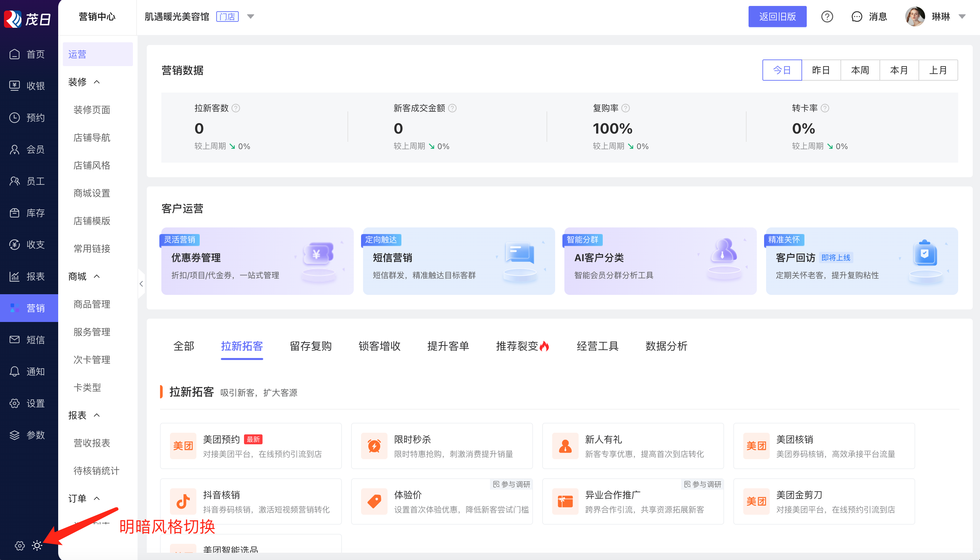980x560 pixels.
Task: Switch to the 留存复购 tab
Action: (310, 346)
